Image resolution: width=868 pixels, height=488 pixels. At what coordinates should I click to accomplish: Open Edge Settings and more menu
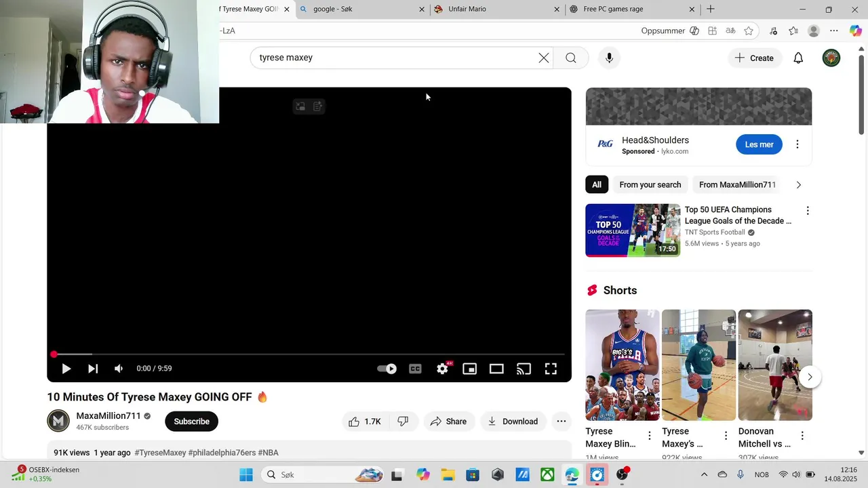coord(834,30)
